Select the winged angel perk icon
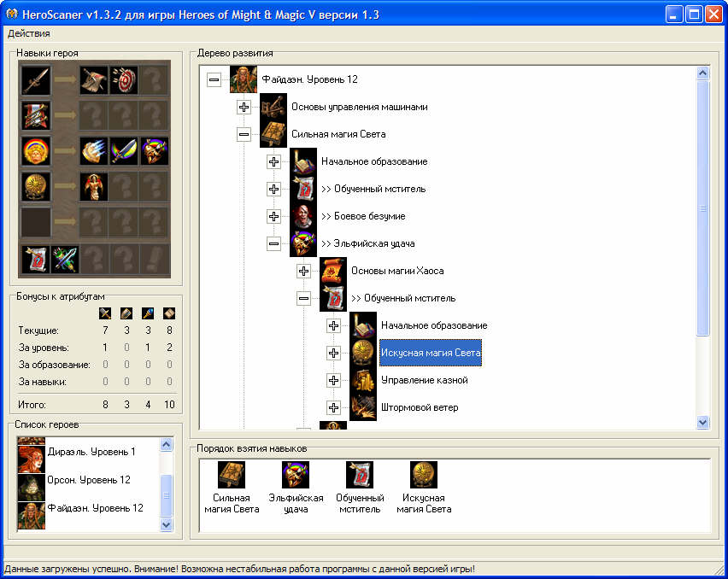728x579 pixels. [94, 186]
